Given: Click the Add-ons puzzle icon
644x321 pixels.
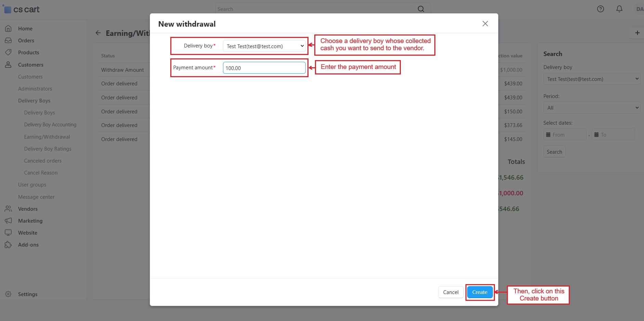Looking at the screenshot, I should coord(8,245).
